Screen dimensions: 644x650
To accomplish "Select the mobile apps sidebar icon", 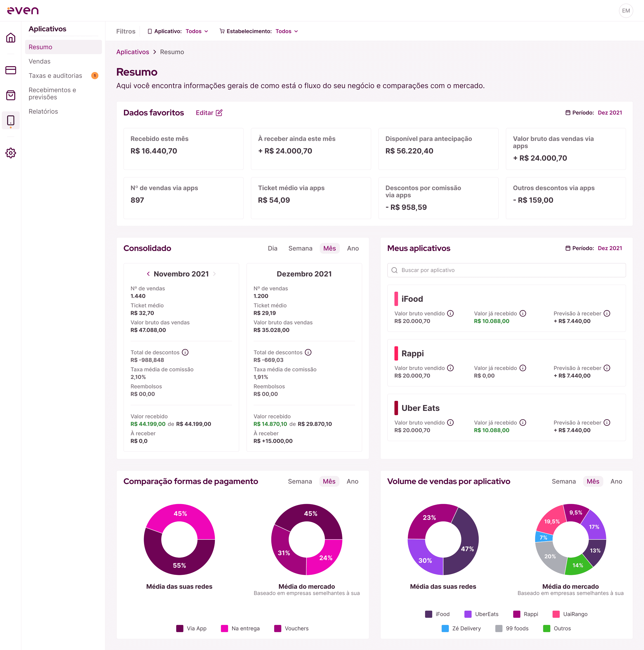I will (x=11, y=120).
